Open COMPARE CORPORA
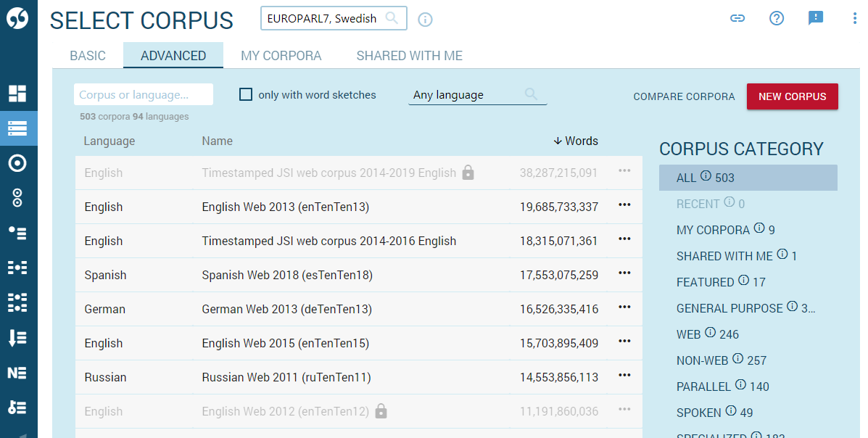Screen dimensions: 868x438 point(684,96)
